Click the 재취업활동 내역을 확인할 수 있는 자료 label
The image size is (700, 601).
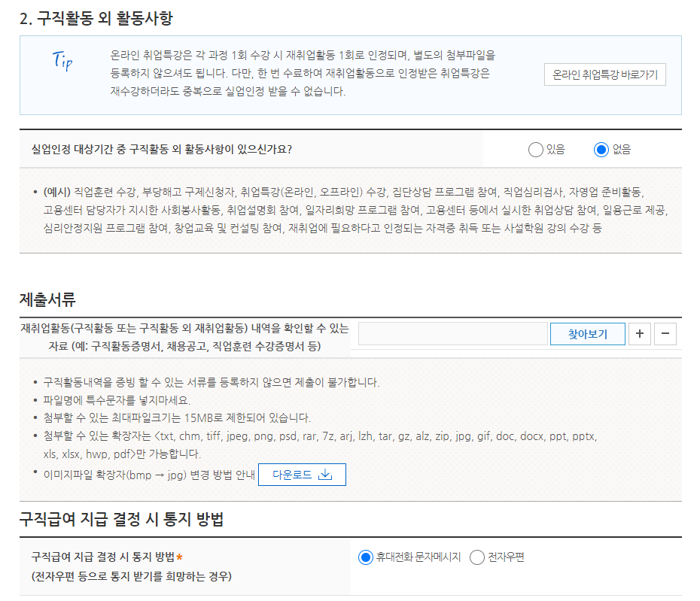click(185, 337)
